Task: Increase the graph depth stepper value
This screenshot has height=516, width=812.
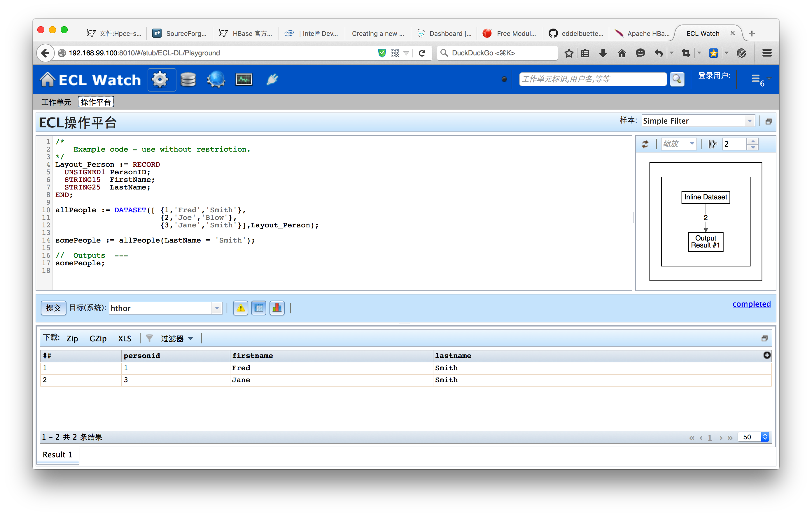Action: point(753,141)
